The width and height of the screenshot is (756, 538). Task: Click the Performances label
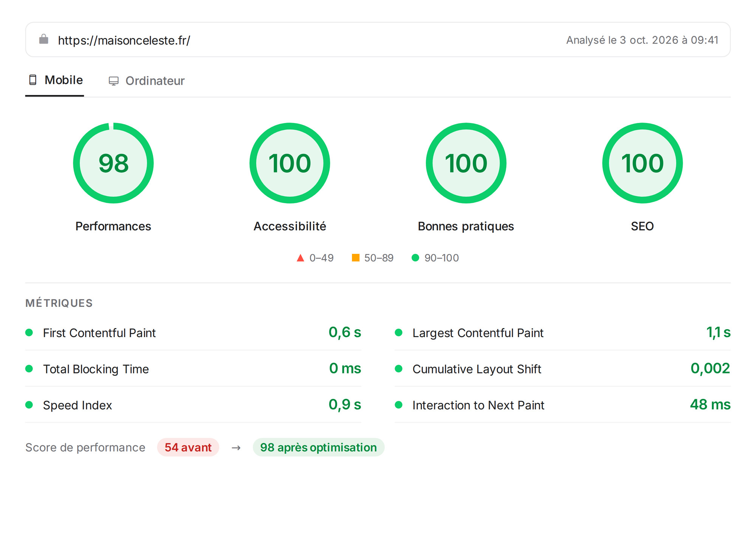113,226
